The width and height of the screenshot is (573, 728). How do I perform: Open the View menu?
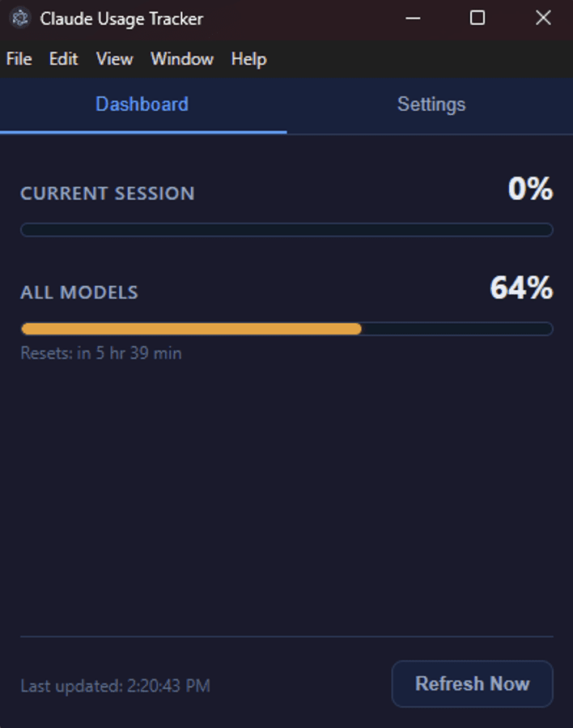coord(113,58)
